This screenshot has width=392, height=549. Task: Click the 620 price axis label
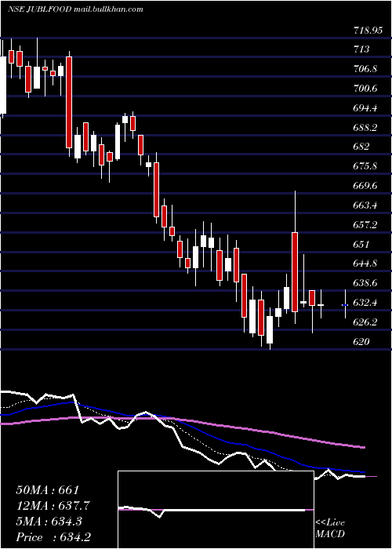tap(361, 341)
